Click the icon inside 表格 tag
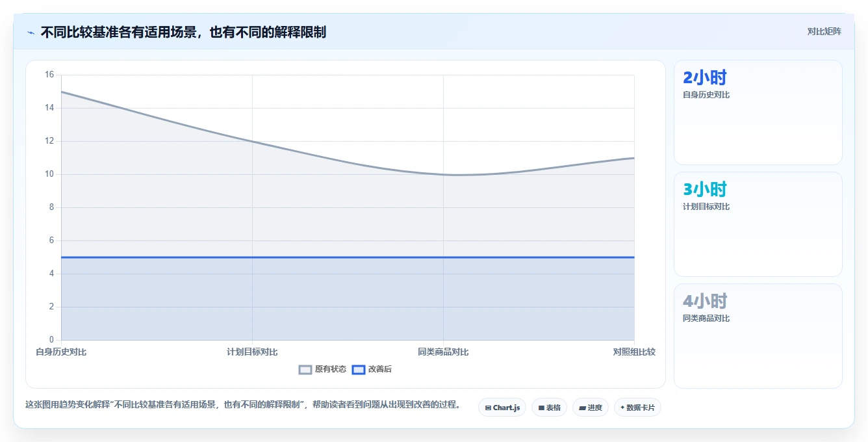868x442 pixels. tap(541, 408)
